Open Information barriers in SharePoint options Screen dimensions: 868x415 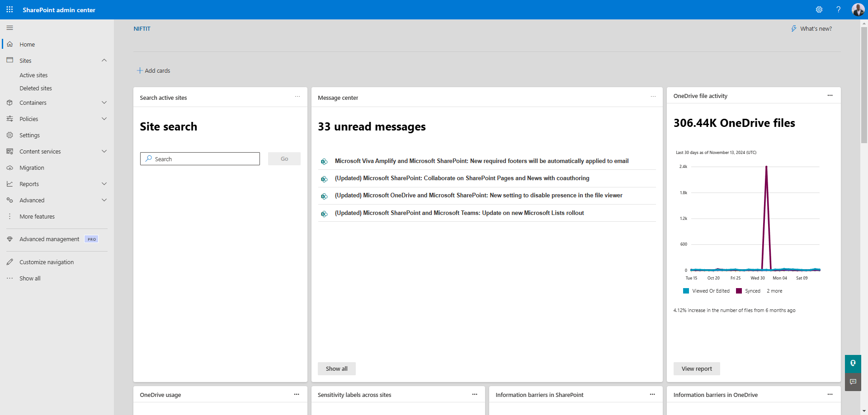tap(652, 394)
